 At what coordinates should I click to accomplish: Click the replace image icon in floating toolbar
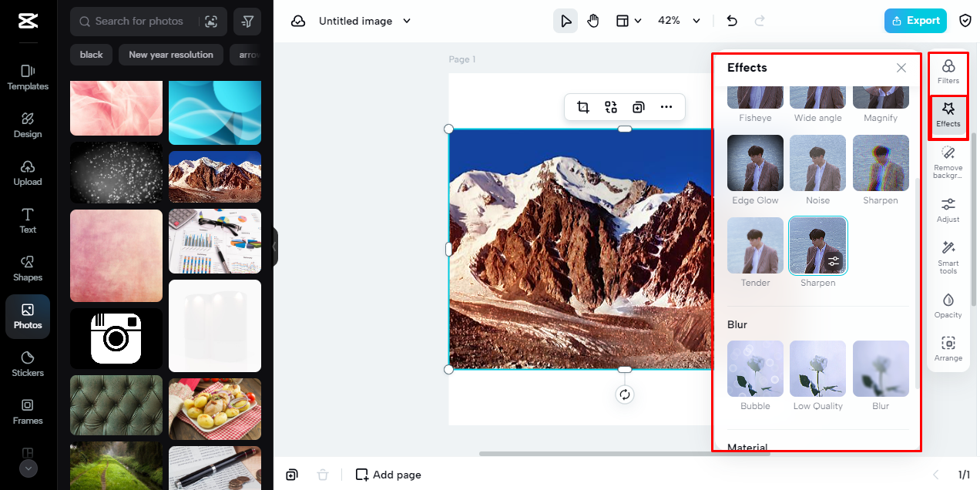pos(611,107)
